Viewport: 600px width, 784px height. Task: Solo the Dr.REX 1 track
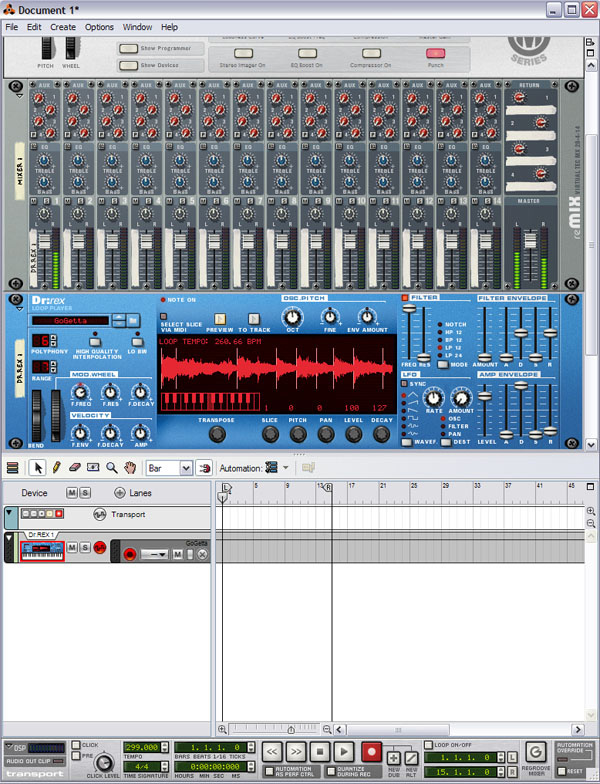[85, 548]
